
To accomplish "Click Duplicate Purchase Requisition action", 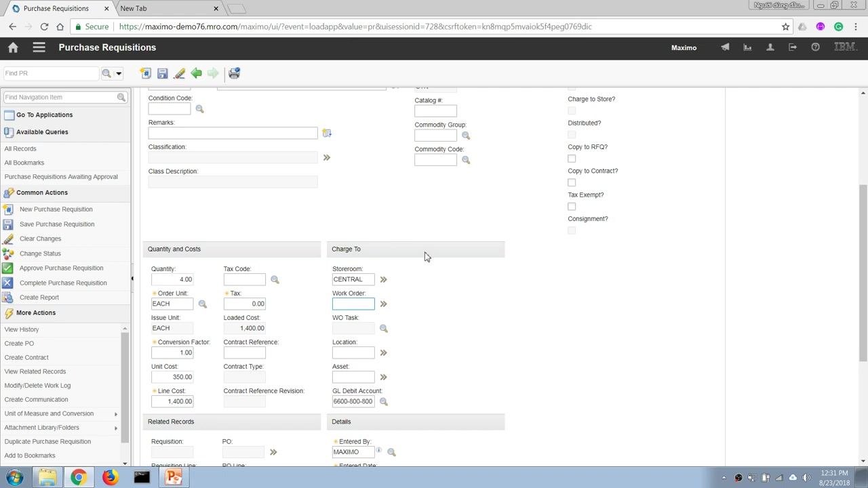I will pos(47,441).
